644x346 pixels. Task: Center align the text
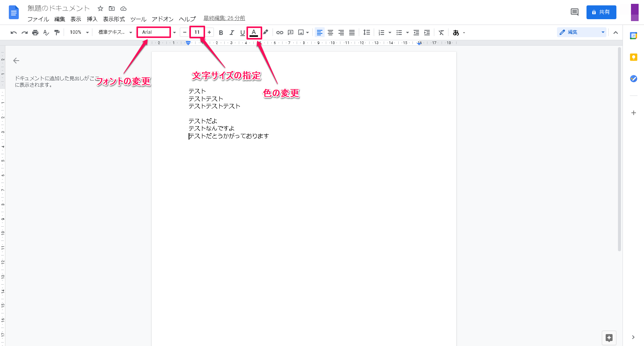click(330, 33)
